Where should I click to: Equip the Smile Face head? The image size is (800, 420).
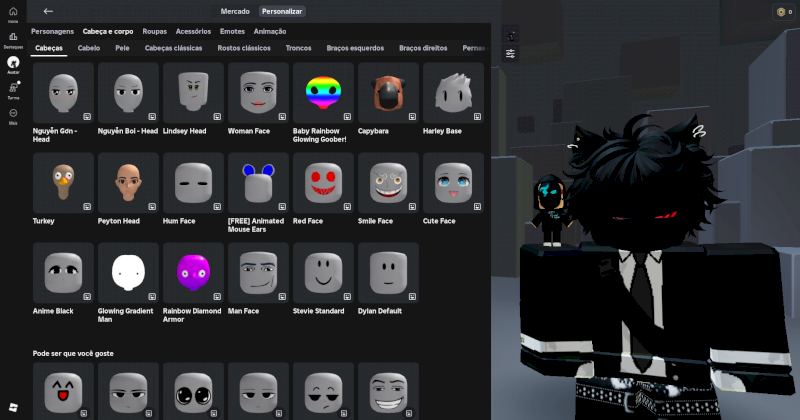(388, 183)
